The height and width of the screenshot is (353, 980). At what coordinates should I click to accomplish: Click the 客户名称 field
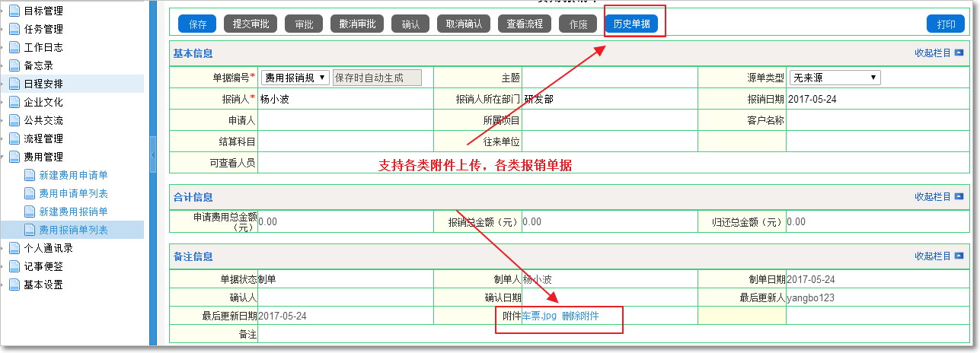click(x=877, y=120)
